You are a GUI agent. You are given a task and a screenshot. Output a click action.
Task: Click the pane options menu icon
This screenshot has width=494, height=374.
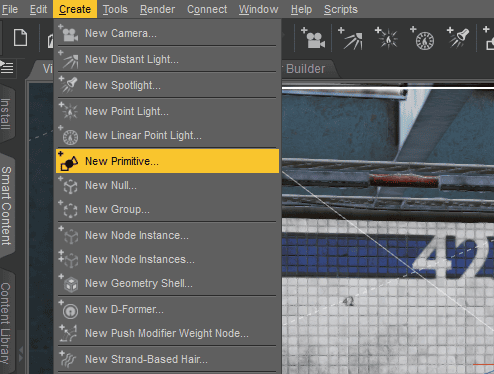[7, 67]
